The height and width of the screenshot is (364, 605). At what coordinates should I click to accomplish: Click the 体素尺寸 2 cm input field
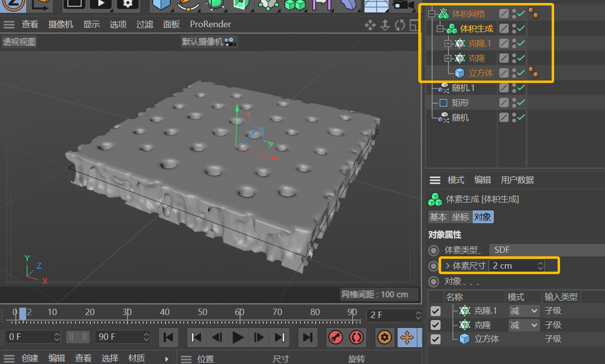[517, 266]
